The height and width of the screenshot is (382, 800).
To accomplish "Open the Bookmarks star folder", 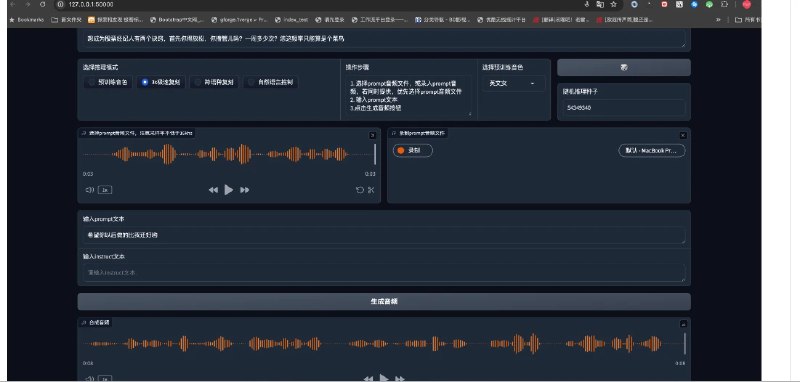I will point(27,20).
